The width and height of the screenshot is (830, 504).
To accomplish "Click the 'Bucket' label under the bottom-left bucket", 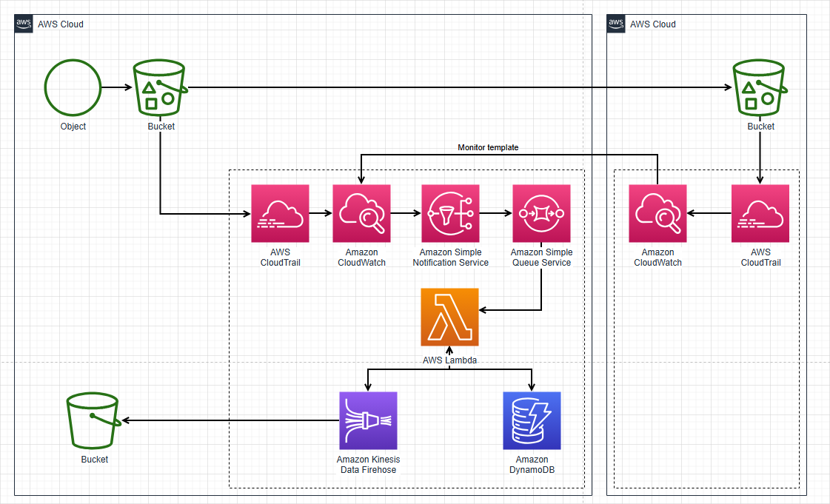I will click(94, 460).
